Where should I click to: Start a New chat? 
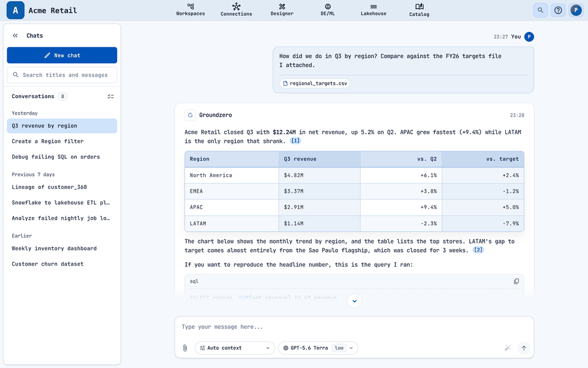[x=62, y=55]
